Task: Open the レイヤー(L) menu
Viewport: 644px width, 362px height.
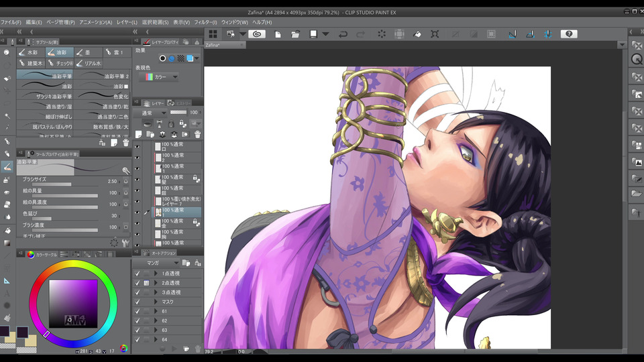Action: 127,22
